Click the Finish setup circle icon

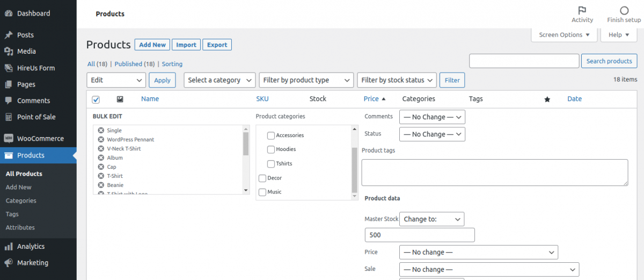(624, 10)
